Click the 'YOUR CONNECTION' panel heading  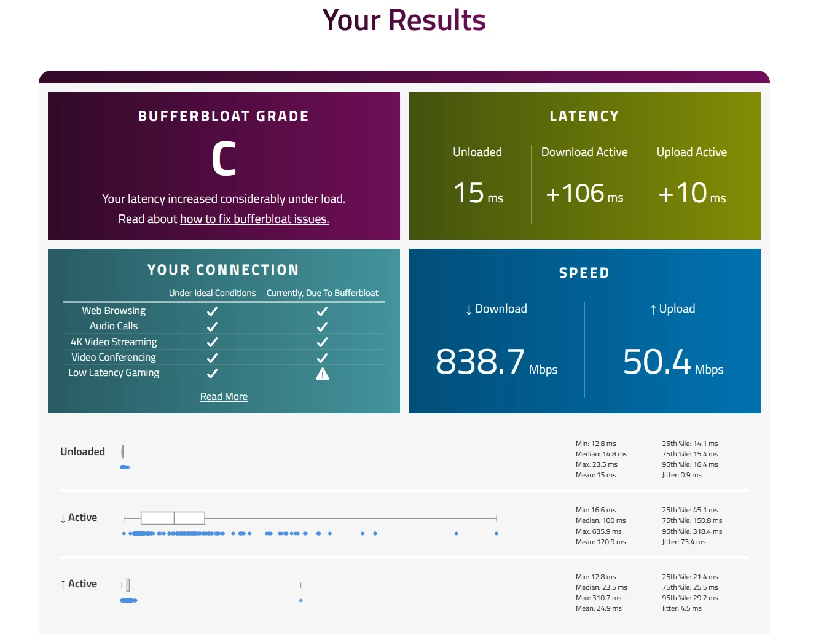(224, 270)
